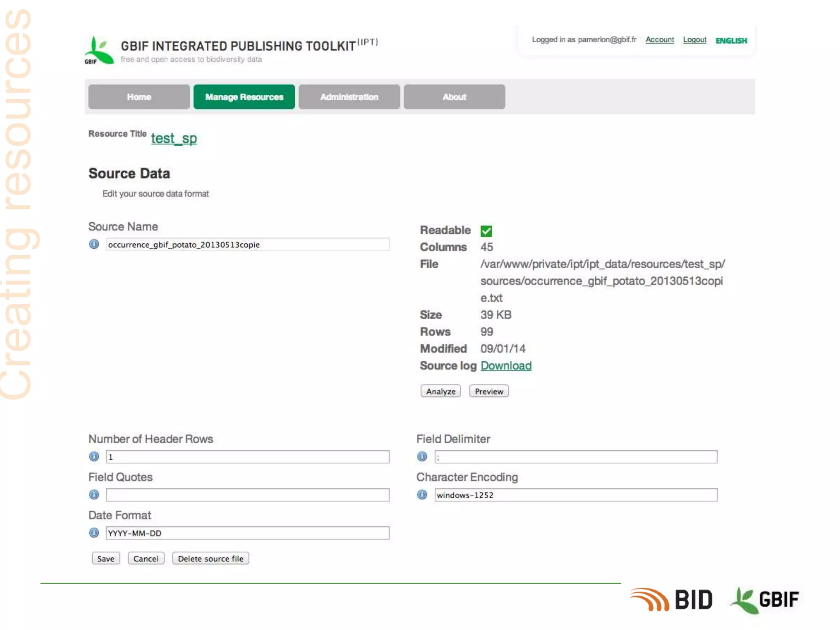The image size is (840, 630).
Task: Click the Save button
Action: point(106,559)
